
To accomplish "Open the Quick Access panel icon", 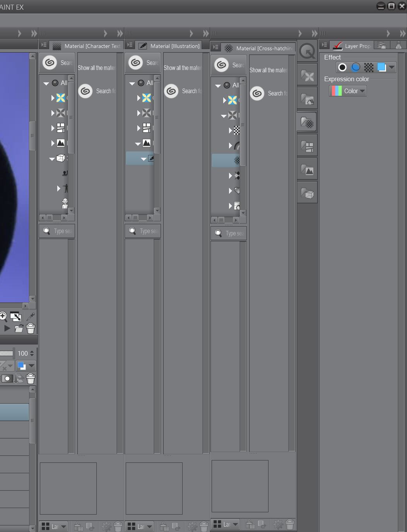I will coord(308,51).
